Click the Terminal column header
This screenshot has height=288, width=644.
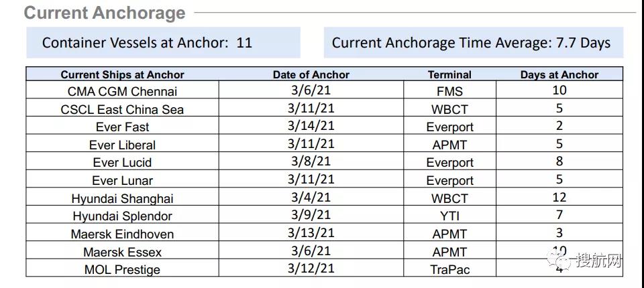(449, 75)
